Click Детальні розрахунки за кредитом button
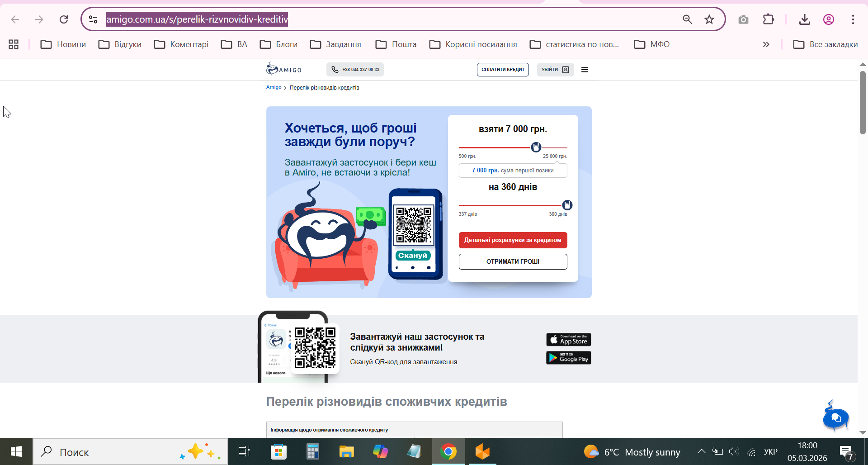 513,240
